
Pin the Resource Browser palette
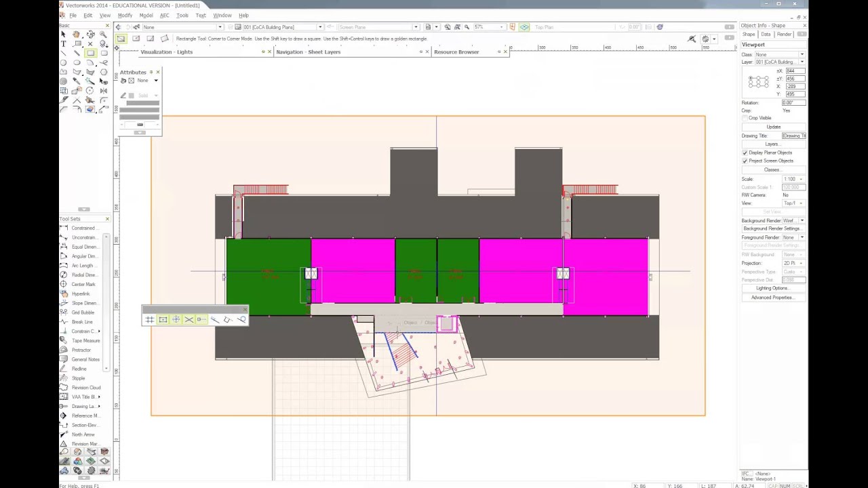pos(499,52)
